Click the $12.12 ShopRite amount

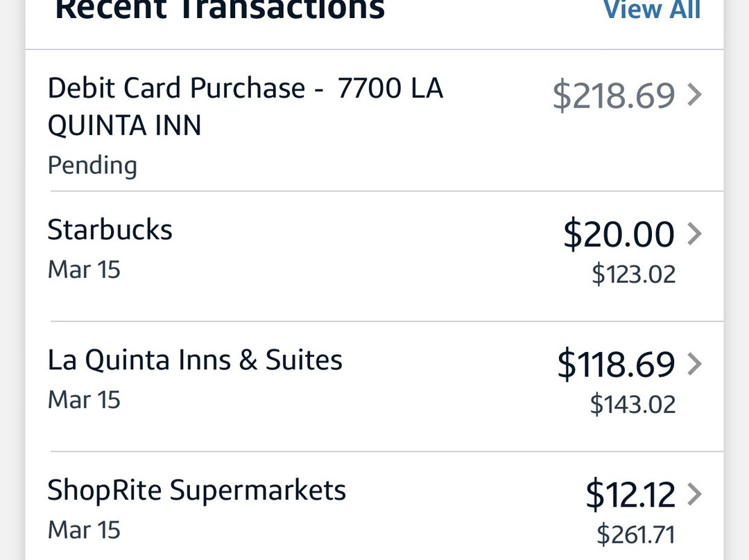coord(630,495)
